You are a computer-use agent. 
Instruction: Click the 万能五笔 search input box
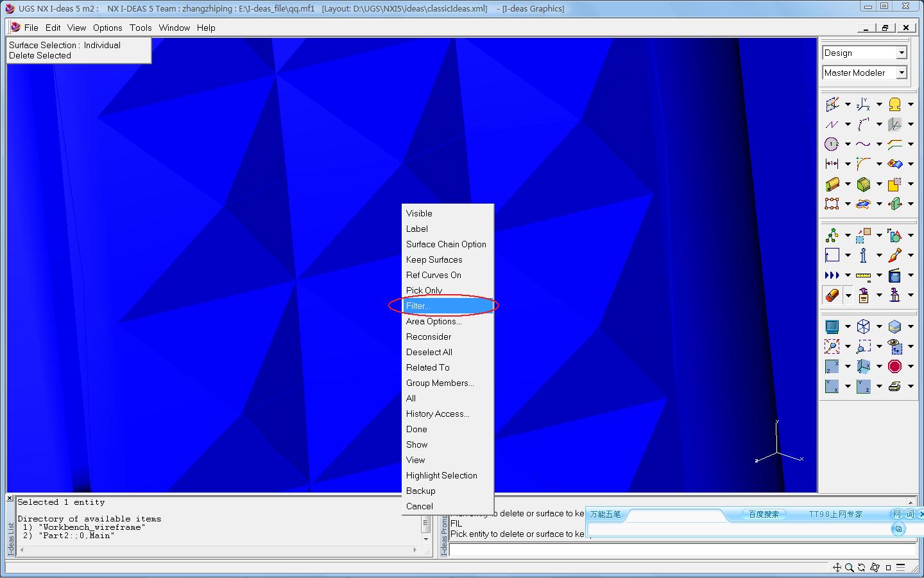coord(738,529)
